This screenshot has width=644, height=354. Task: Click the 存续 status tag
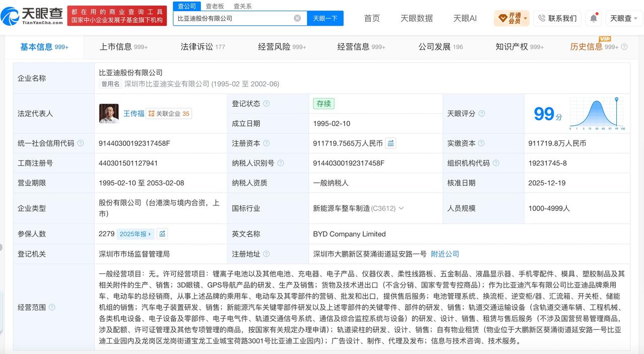click(324, 104)
